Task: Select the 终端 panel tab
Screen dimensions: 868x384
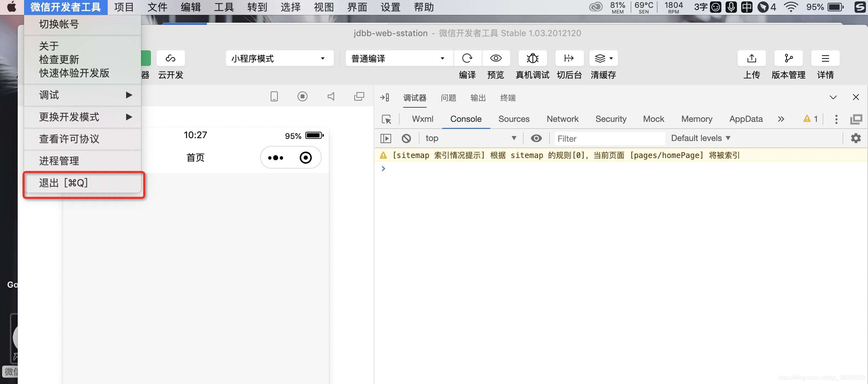Action: point(508,98)
